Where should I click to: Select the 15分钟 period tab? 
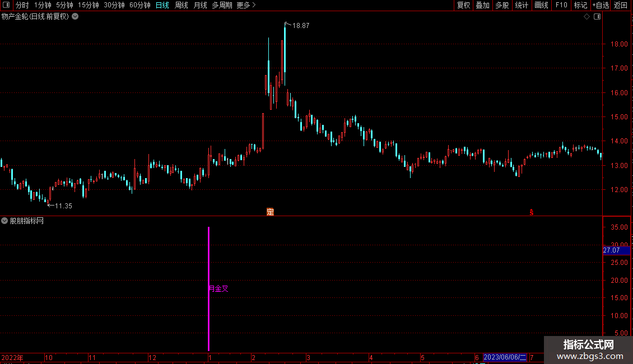(x=89, y=5)
